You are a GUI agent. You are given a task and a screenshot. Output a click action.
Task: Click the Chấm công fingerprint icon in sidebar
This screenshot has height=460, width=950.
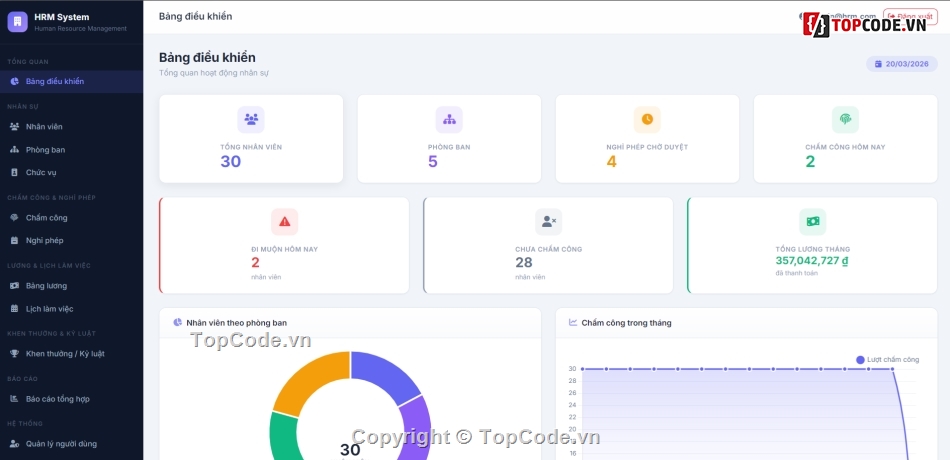click(x=15, y=218)
